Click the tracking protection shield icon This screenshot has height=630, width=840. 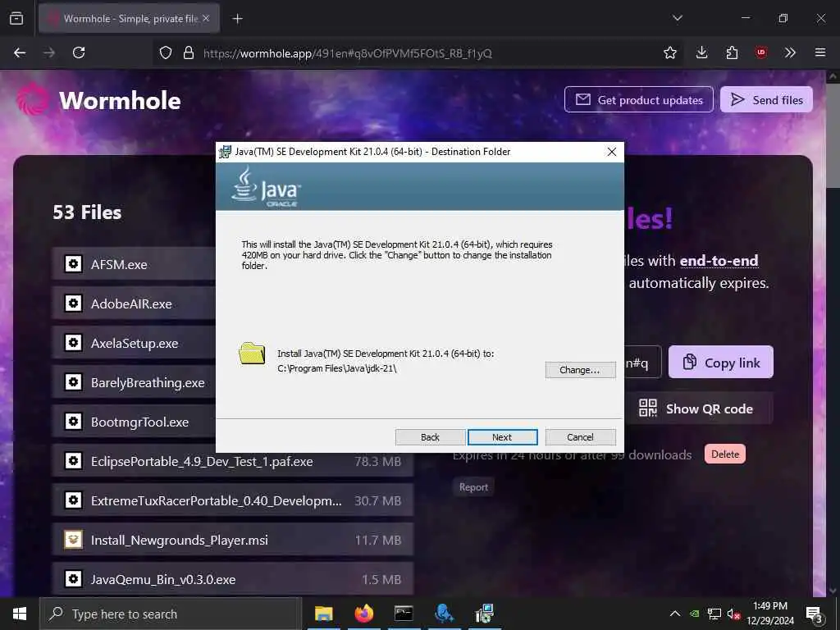coord(166,52)
